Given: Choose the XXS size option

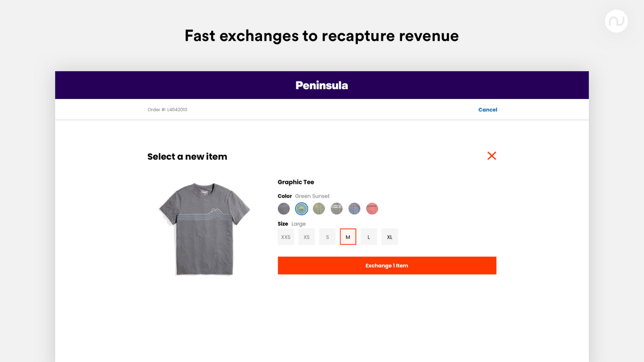Looking at the screenshot, I should (285, 236).
